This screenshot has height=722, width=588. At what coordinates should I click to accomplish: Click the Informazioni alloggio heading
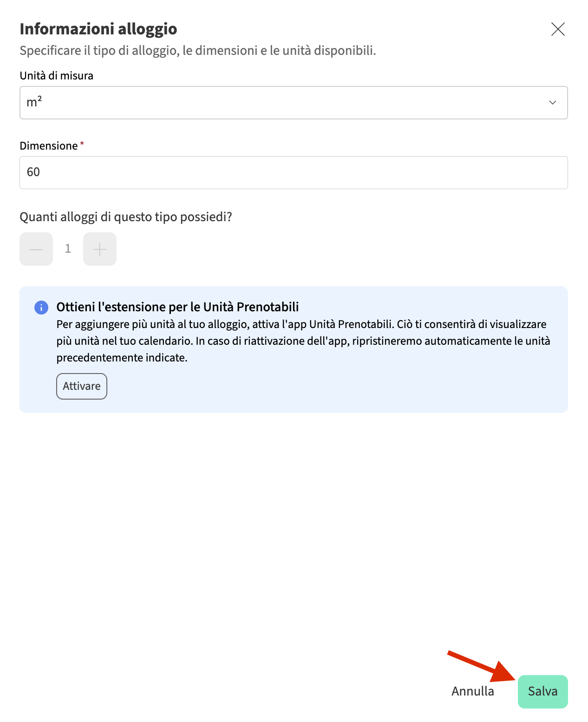click(98, 29)
